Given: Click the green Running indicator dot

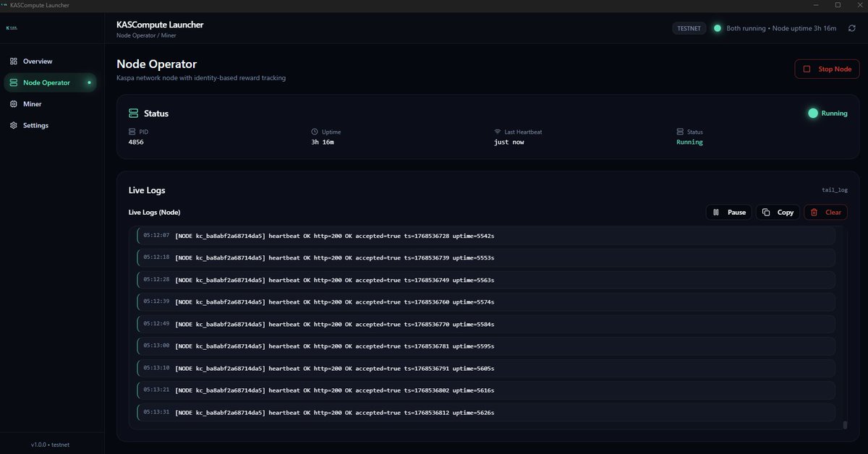Looking at the screenshot, I should click(x=813, y=113).
